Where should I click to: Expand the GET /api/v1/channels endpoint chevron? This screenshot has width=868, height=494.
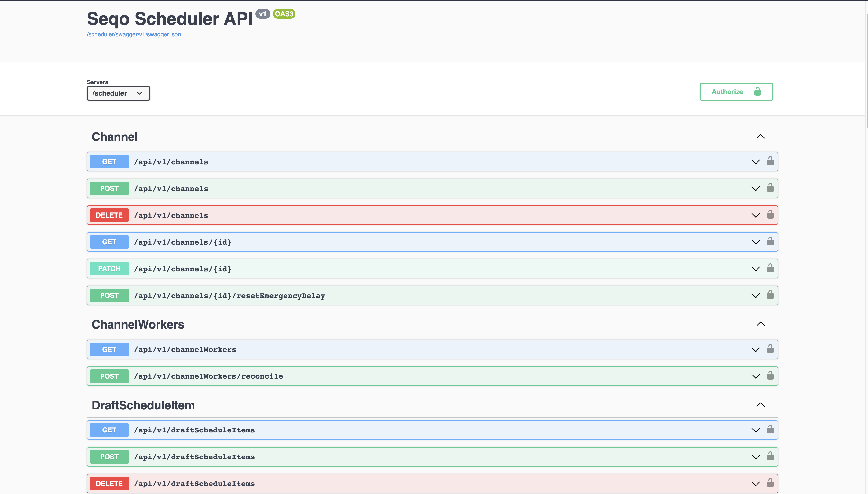pos(756,162)
